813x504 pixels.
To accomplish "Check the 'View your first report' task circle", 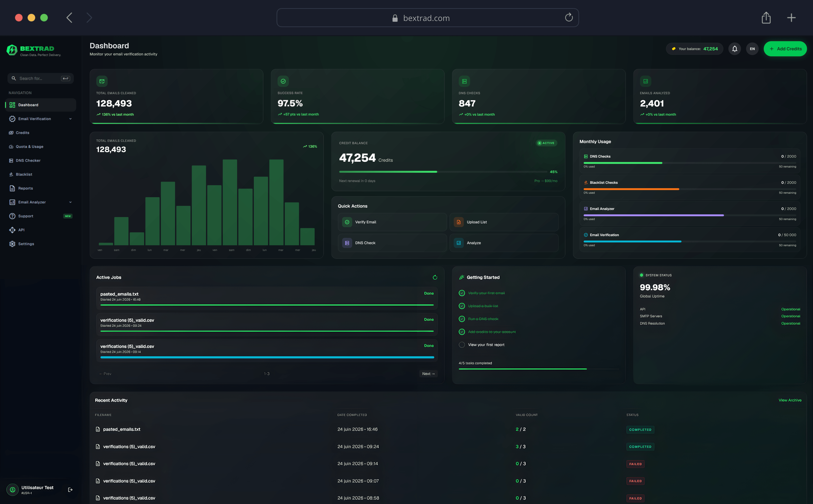I will [461, 345].
